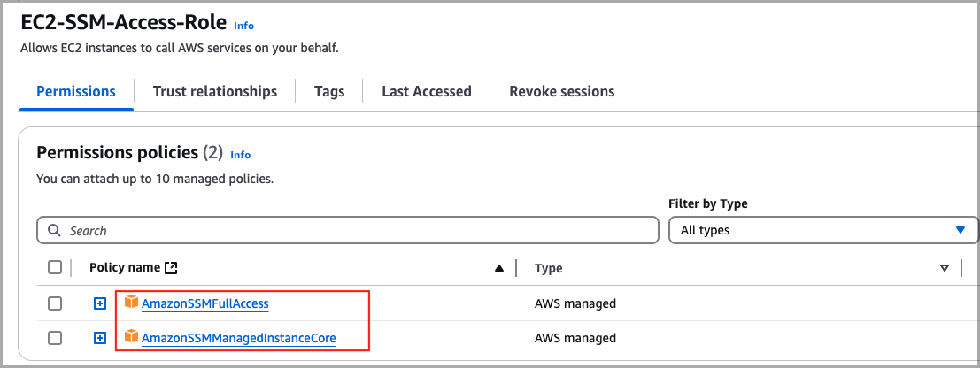
Task: Switch to the Trust relationships tab
Action: [214, 91]
